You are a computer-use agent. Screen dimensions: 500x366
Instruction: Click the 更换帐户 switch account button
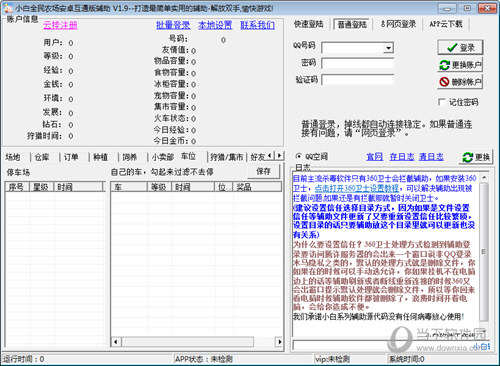pos(460,65)
